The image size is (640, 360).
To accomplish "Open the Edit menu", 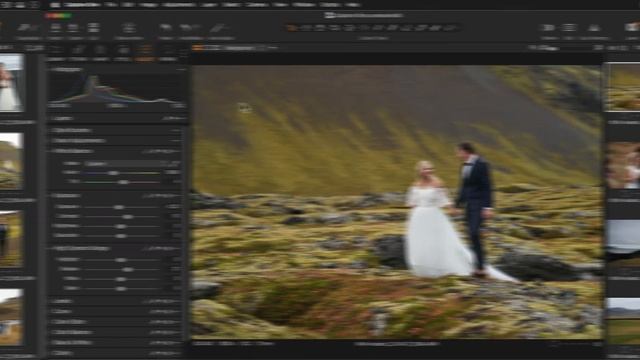I will click(x=128, y=5).
